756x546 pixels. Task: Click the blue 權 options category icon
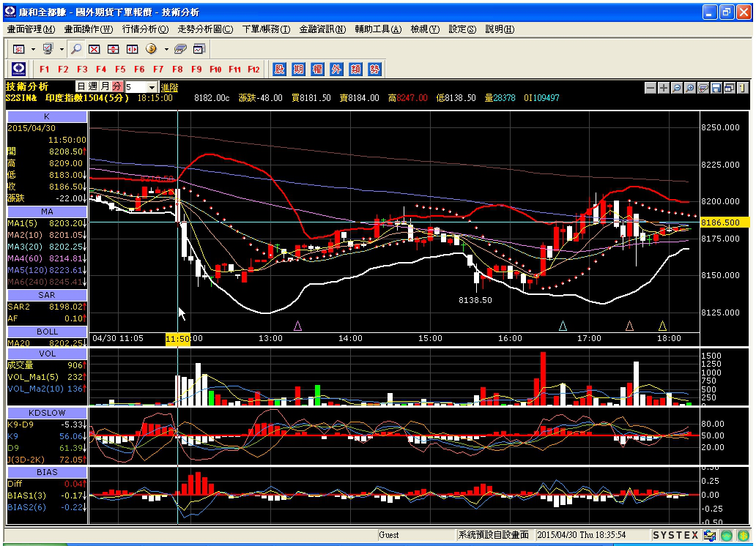coord(317,69)
